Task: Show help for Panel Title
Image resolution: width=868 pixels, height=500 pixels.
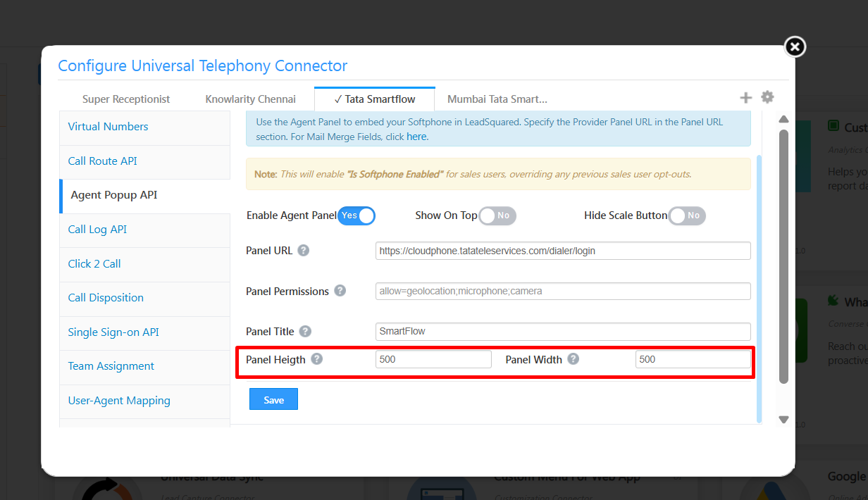Action: tap(305, 331)
